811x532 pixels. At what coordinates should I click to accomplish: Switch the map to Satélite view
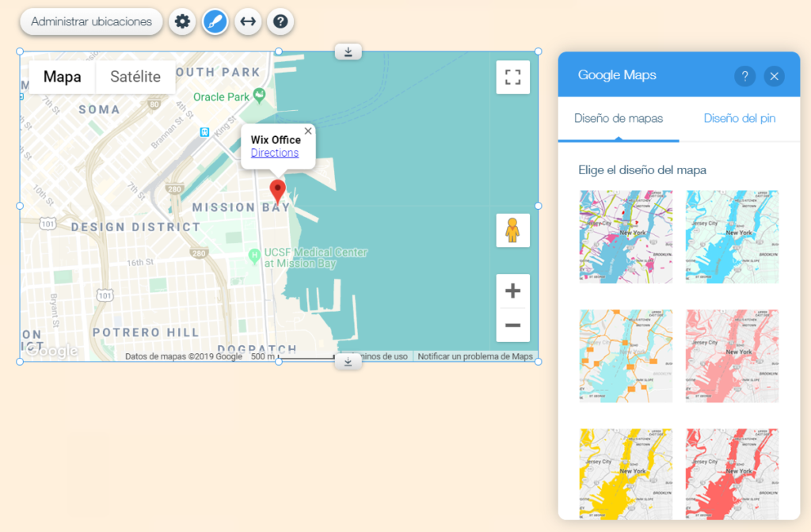pos(135,77)
